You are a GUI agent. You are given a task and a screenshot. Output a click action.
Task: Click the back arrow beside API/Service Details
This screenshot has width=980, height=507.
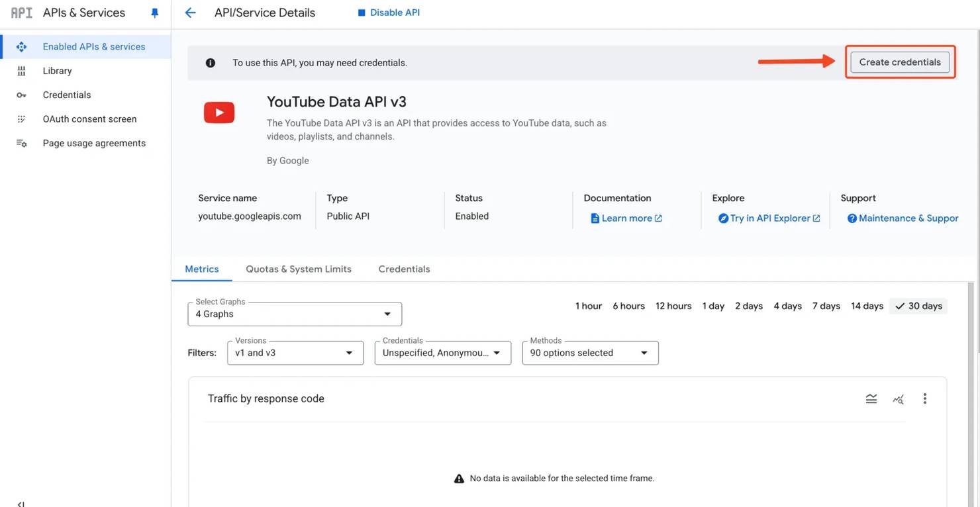(x=190, y=13)
